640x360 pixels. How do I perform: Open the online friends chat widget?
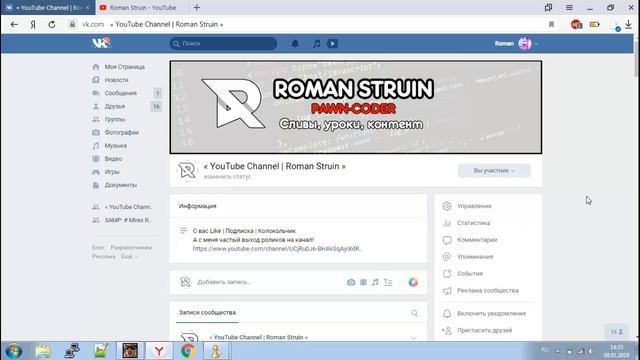click(x=617, y=332)
